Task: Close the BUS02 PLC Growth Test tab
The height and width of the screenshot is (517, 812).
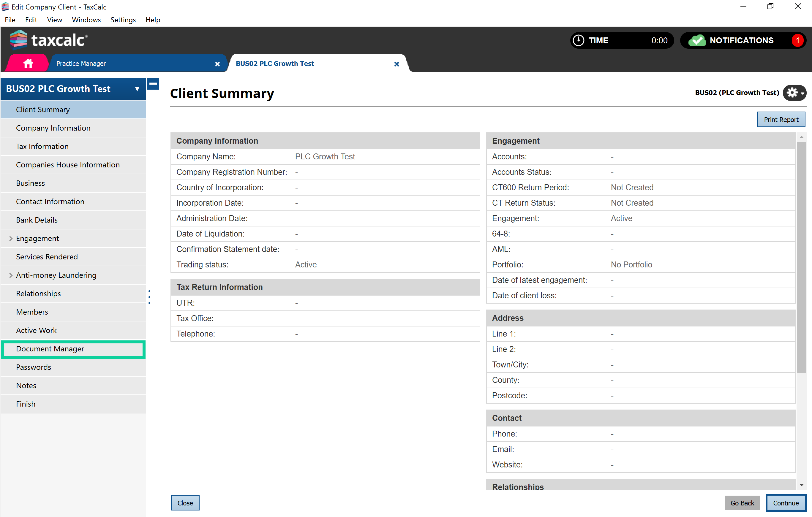Action: click(x=397, y=64)
